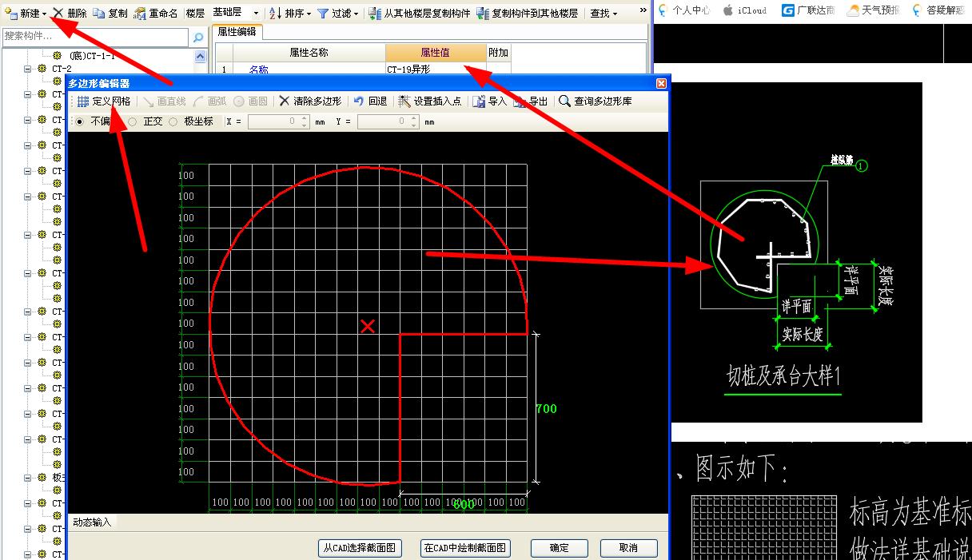972x560 pixels.
Task: Open 天气预报 bookmark in browser
Action: [x=874, y=10]
